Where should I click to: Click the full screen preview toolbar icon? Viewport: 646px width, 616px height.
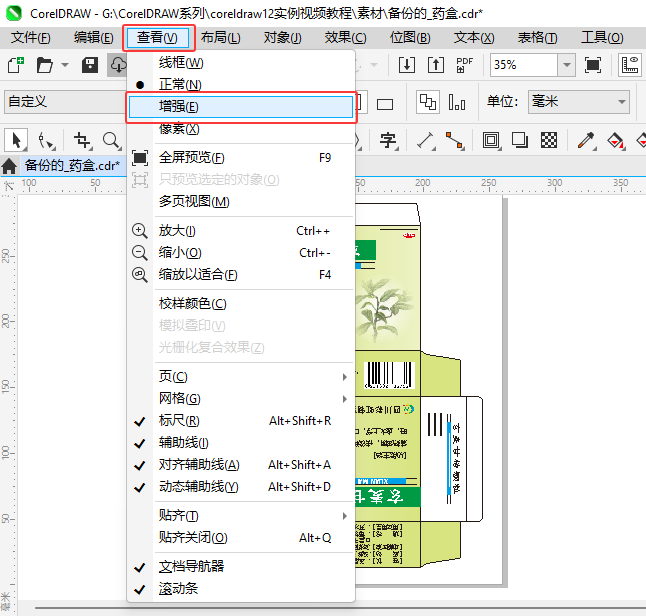592,65
